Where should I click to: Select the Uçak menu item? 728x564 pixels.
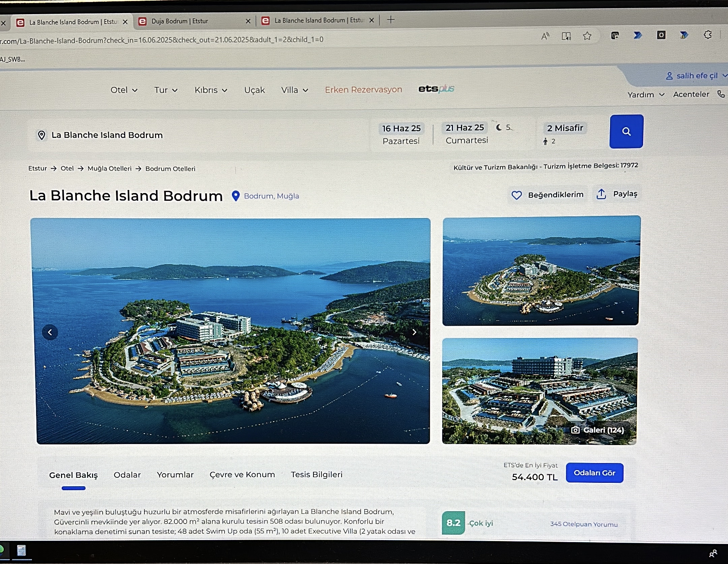click(x=254, y=90)
